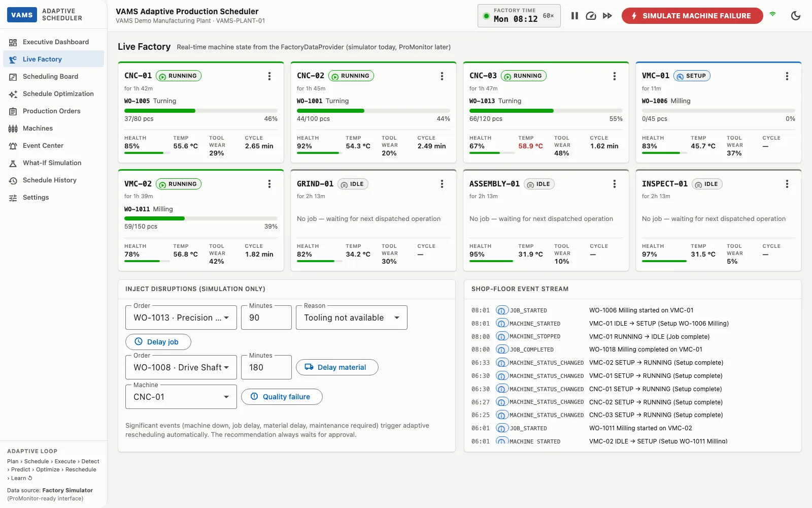Click the fast-forward simulation icon
Image resolution: width=812 pixels, height=508 pixels.
tap(607, 16)
